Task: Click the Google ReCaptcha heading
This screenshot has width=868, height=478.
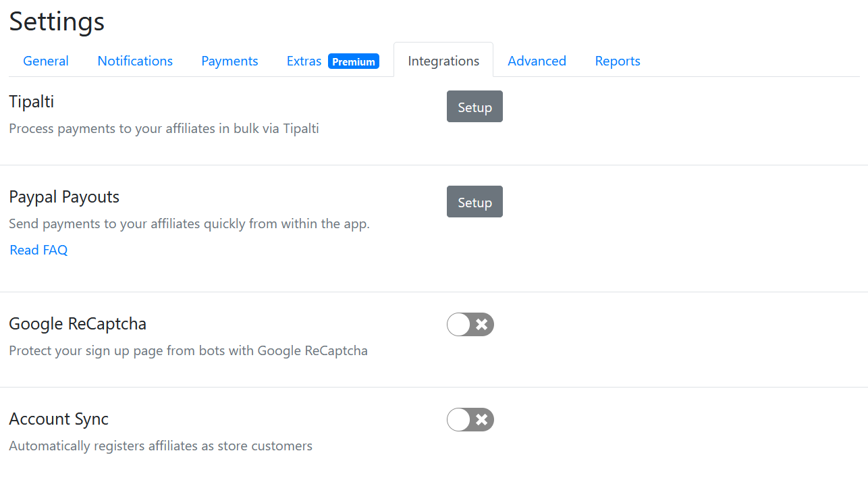Action: [78, 324]
